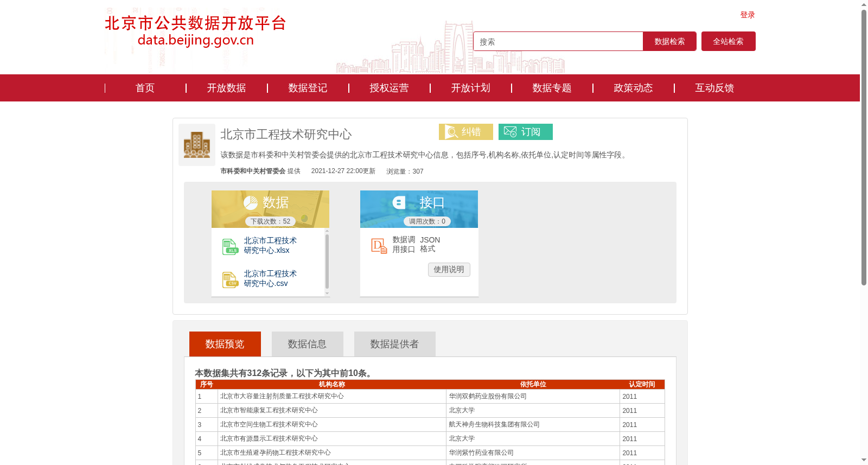The width and height of the screenshot is (868, 465).
Task: Click the XLS file icon
Action: [x=230, y=246]
